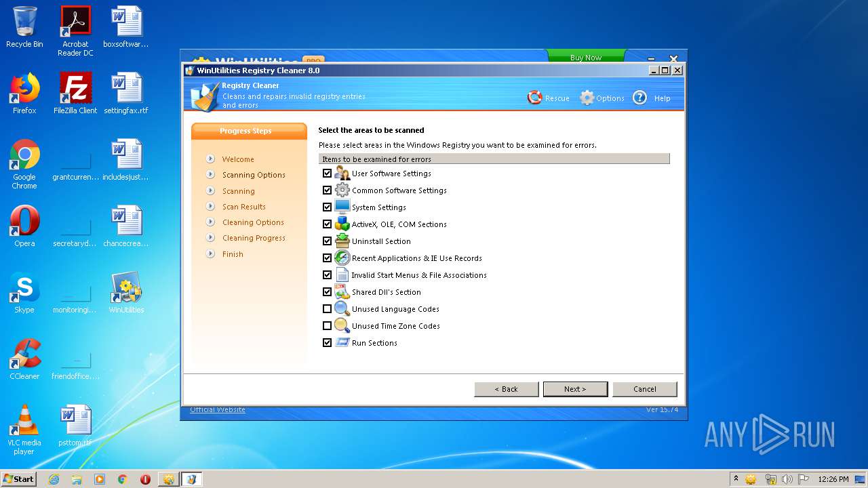Open the Rescue lifebuoy icon

click(535, 98)
